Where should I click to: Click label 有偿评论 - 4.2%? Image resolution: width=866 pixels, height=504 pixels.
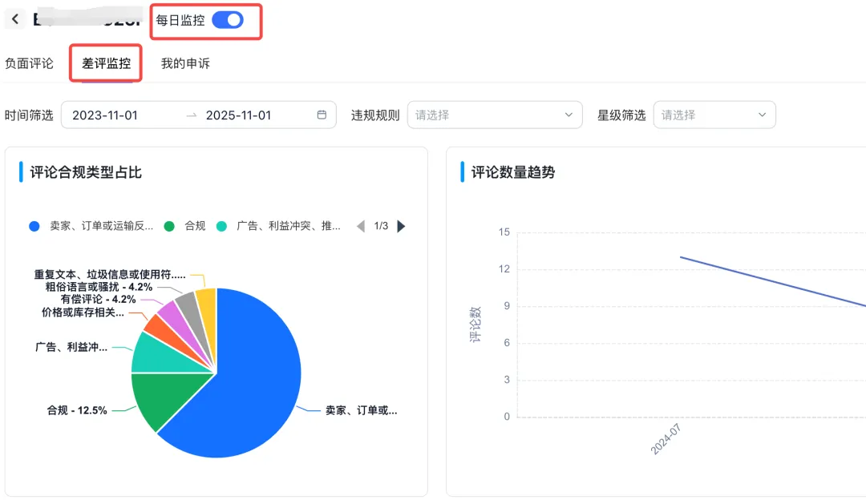[99, 299]
